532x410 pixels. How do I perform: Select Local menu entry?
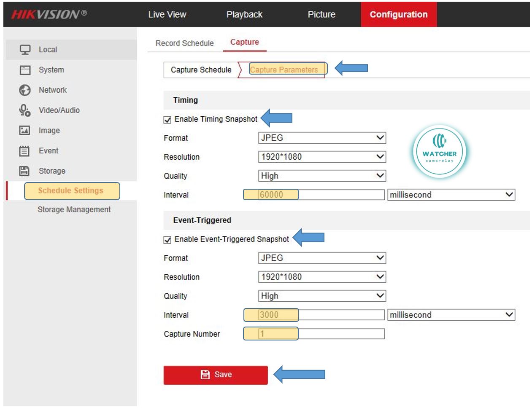click(x=71, y=50)
